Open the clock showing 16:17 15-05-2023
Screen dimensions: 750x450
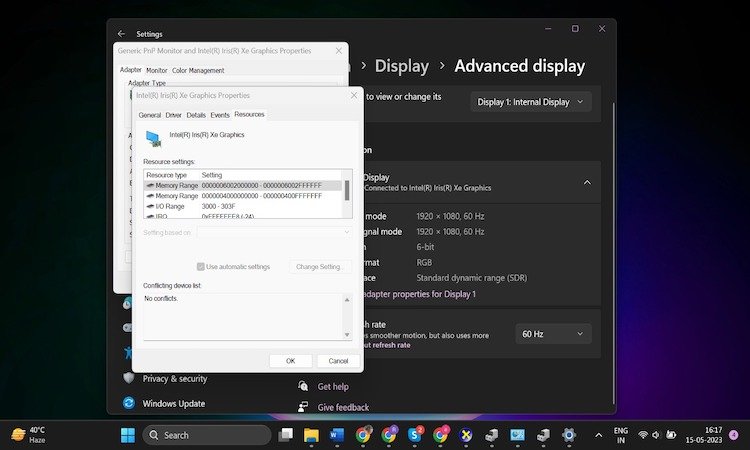tap(704, 435)
